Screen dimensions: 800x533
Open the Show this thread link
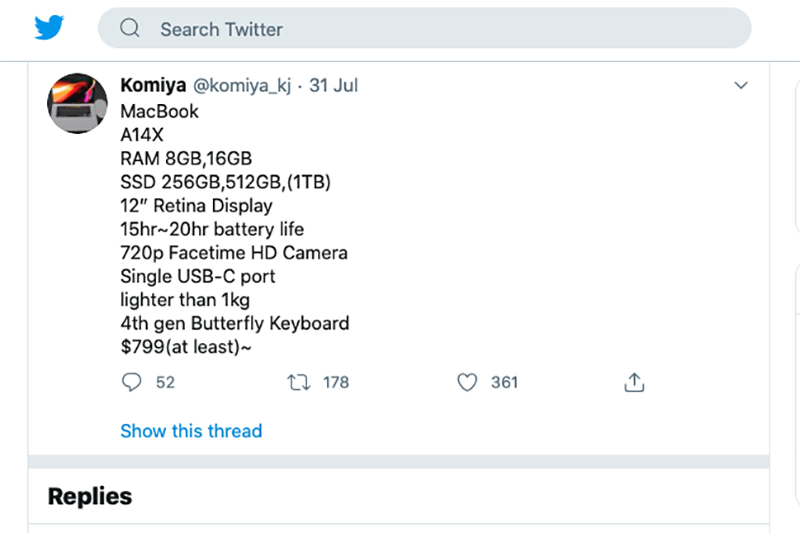(x=191, y=431)
